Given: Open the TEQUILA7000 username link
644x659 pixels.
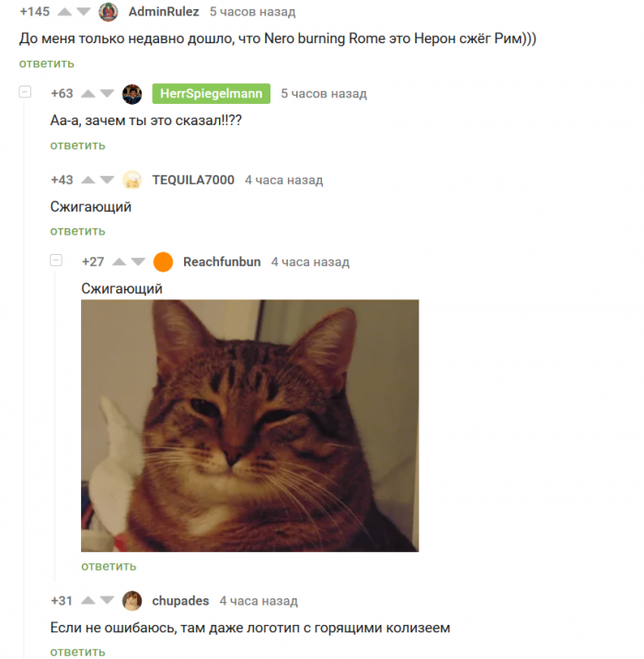Looking at the screenshot, I should [x=193, y=179].
